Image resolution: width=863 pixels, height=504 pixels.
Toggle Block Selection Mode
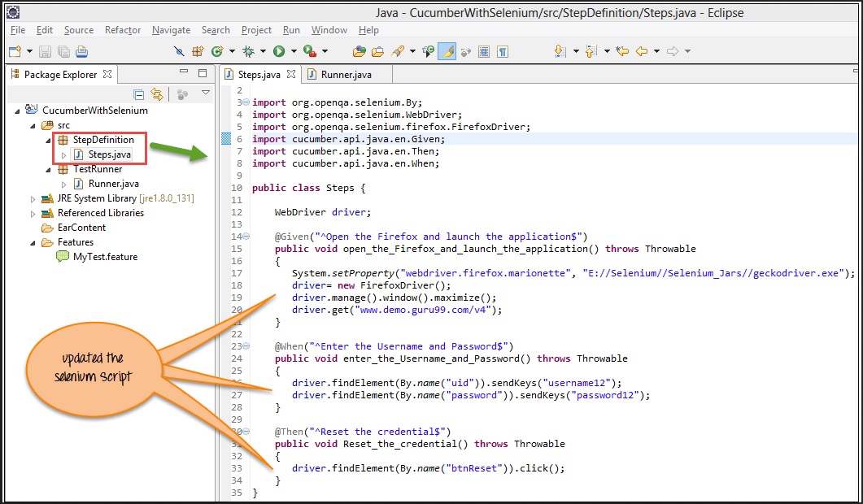pos(484,52)
